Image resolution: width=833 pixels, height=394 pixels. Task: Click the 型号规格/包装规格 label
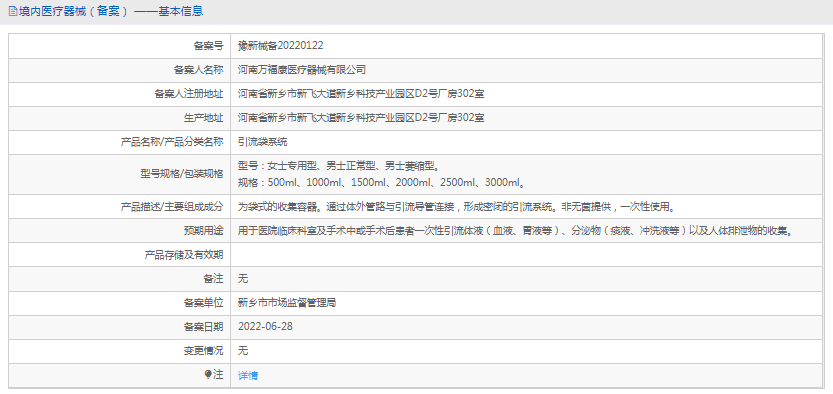coord(183,174)
